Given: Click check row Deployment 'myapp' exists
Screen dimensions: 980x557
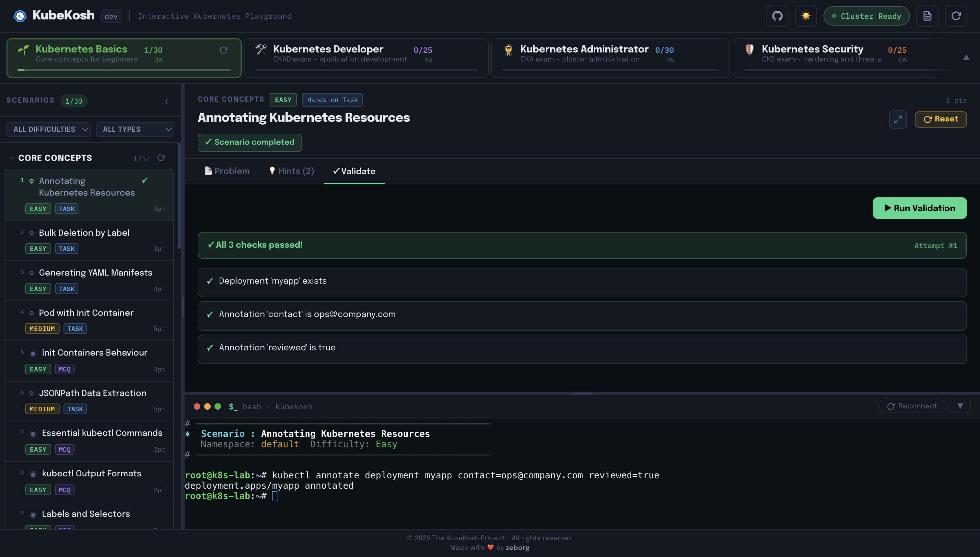Looking at the screenshot, I should [x=582, y=282].
